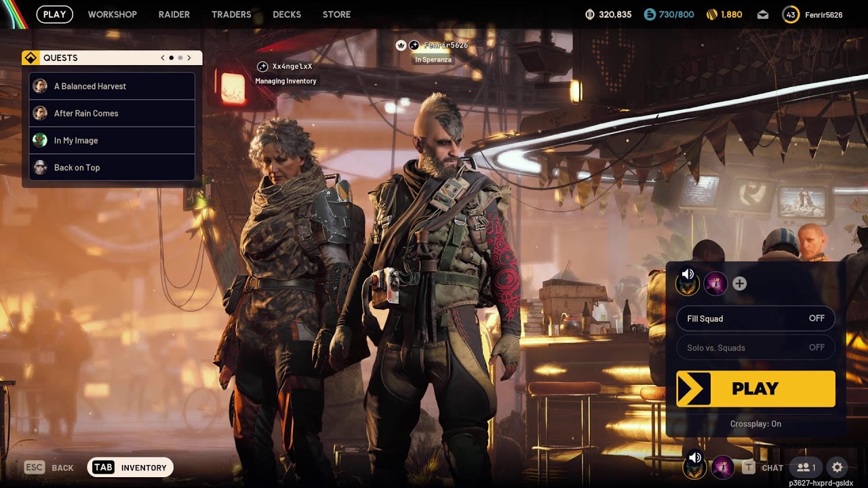Click the In Speranza status label
This screenshot has height=488, width=868.
[433, 60]
